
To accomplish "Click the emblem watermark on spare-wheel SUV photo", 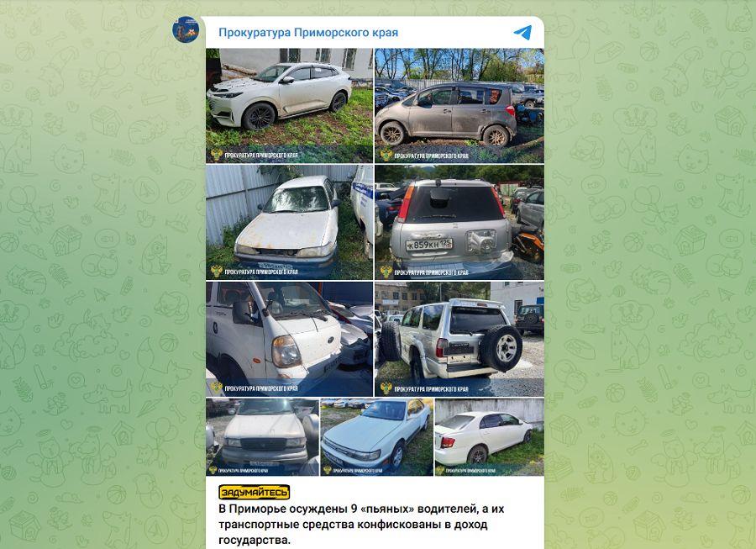I will [386, 388].
